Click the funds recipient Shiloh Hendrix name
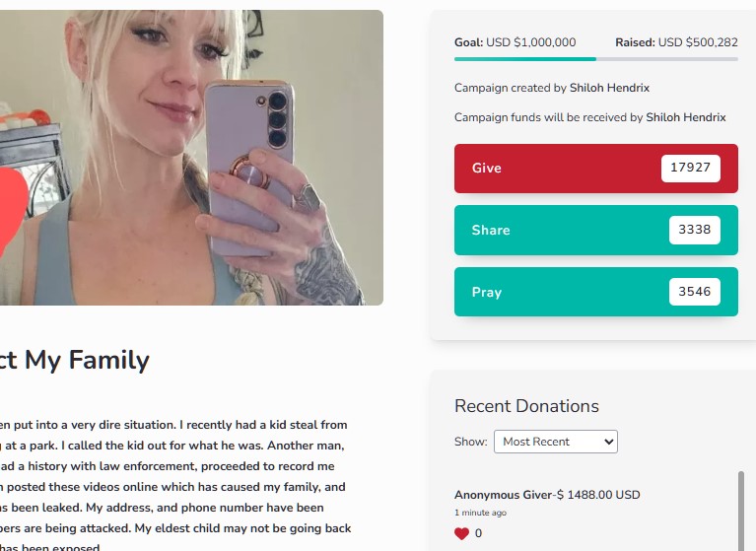756x551 pixels. tap(686, 117)
